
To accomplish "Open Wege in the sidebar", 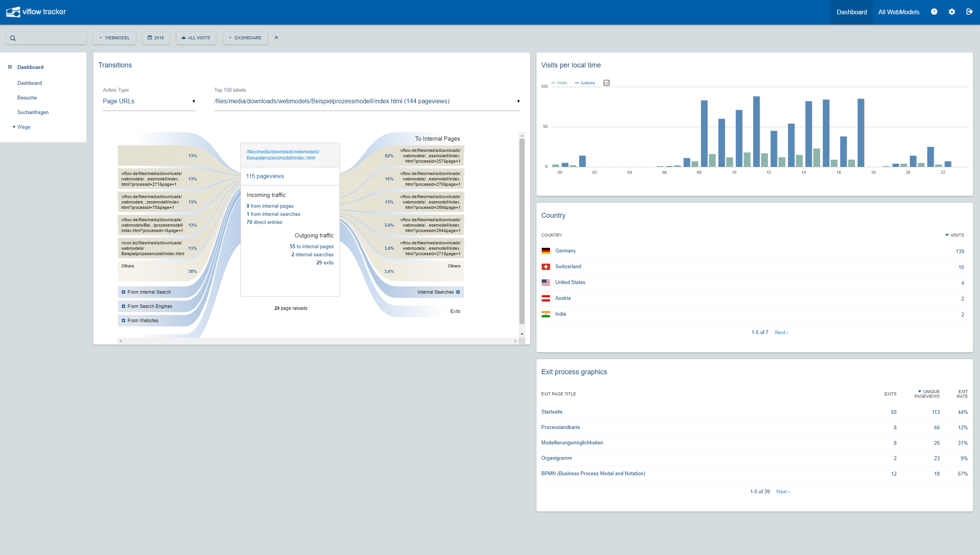I will click(24, 127).
